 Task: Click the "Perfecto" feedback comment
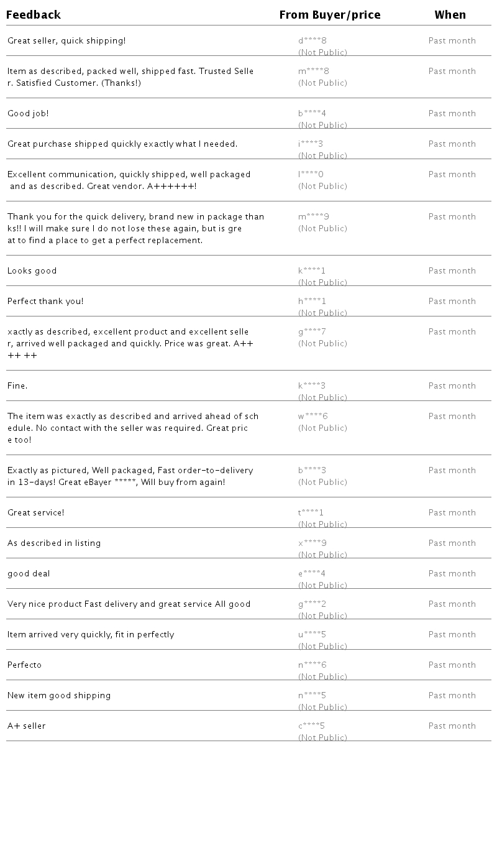[25, 665]
